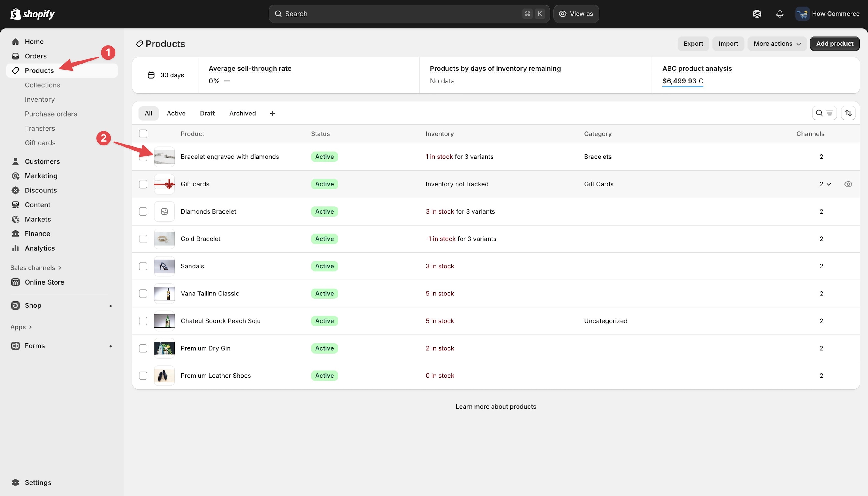Open the Sandals product thumbnail

tap(164, 267)
